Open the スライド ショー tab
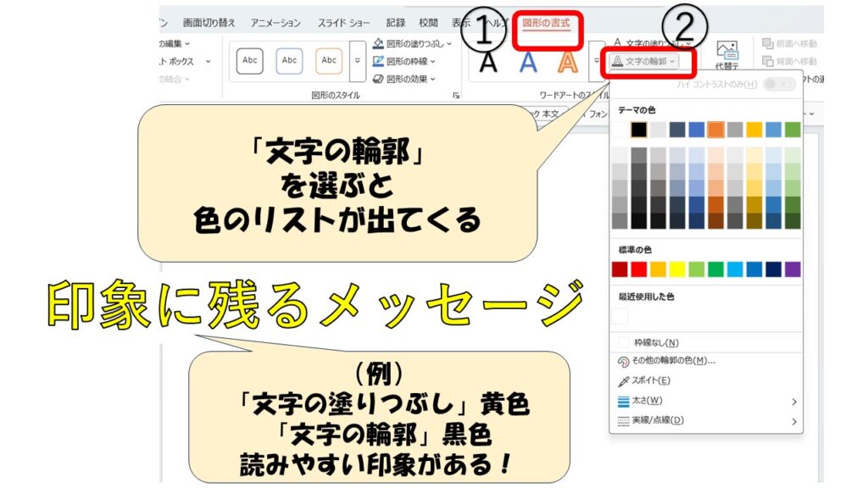 point(343,23)
